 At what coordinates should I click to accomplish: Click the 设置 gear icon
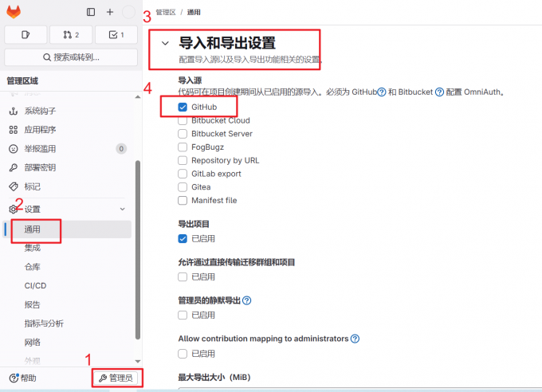pos(13,209)
